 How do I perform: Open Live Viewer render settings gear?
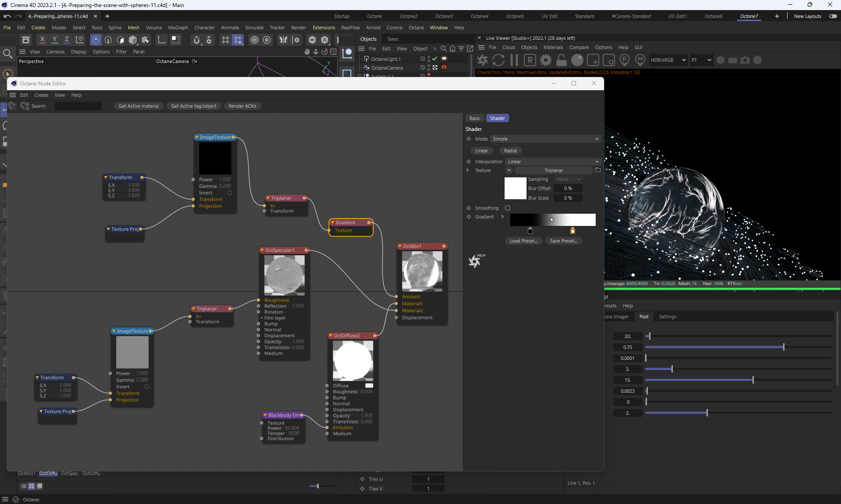(x=546, y=60)
